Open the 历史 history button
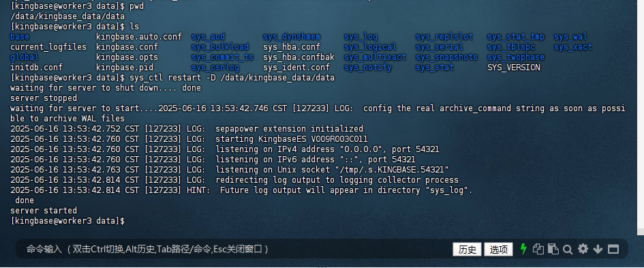Viewport: 644px width, 268px height. coord(467,250)
